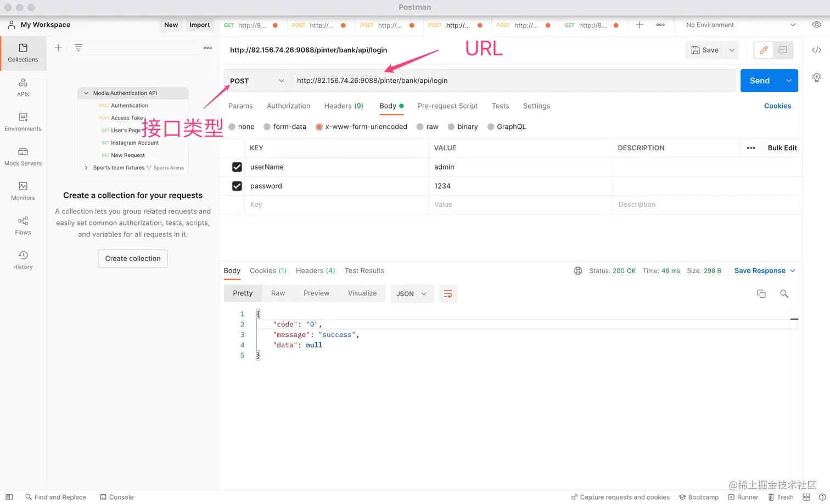The image size is (830, 504).
Task: Search the response with the magnifier icon
Action: click(x=784, y=294)
